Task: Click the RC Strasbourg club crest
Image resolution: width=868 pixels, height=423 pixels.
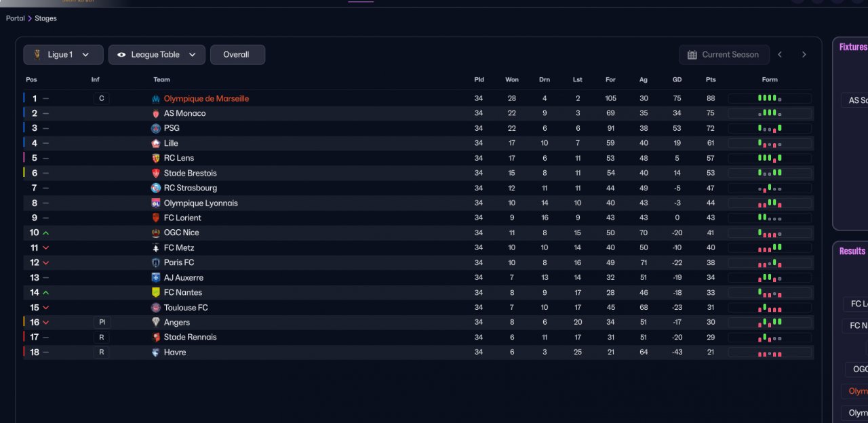Action: click(156, 188)
